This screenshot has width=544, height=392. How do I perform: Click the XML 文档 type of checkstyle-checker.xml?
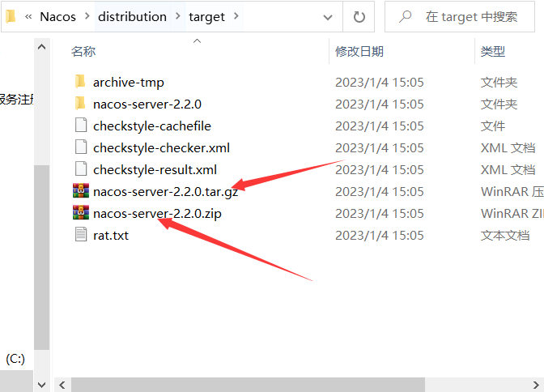[508, 148]
